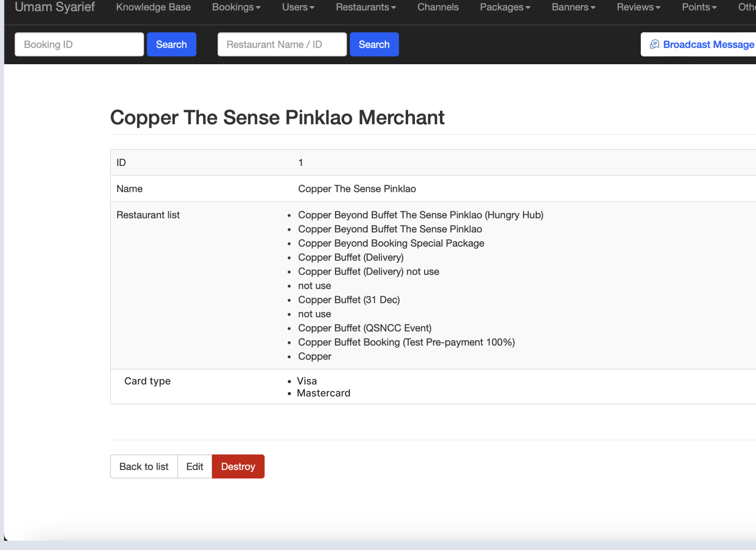This screenshot has height=550, width=756.
Task: Expand the Users dropdown menu
Action: pos(298,8)
